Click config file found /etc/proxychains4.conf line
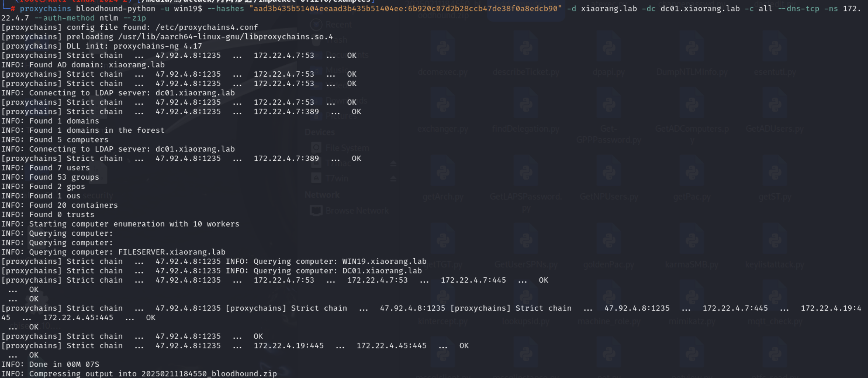 [x=130, y=27]
